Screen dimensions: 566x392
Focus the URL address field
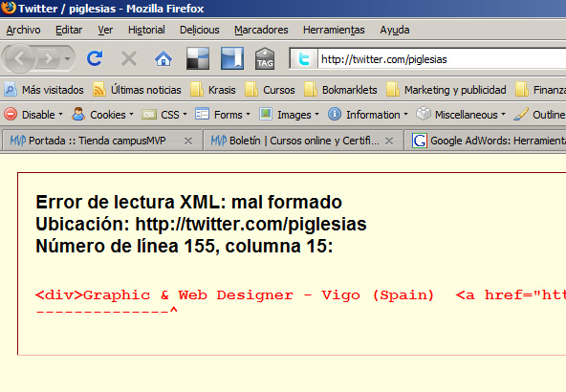pos(442,59)
